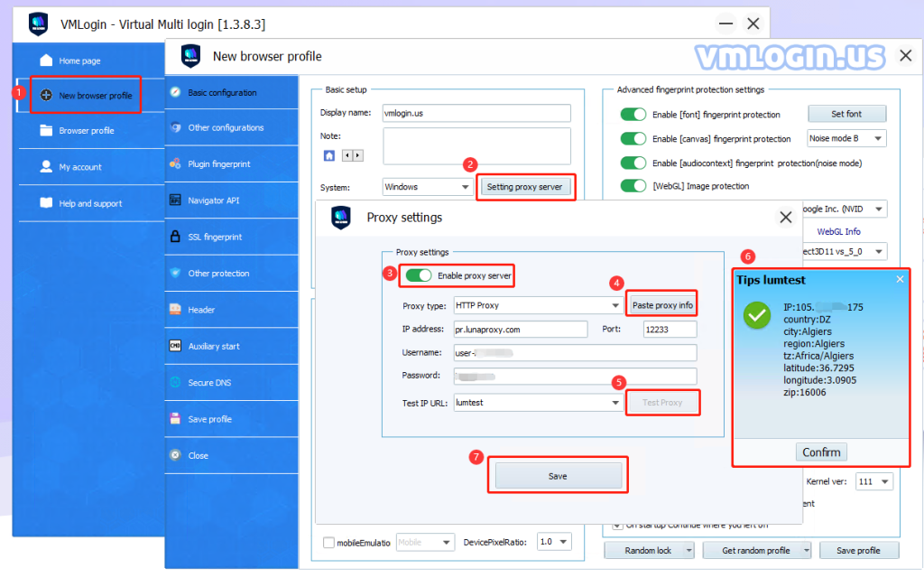Click the proxy Password field

(575, 376)
